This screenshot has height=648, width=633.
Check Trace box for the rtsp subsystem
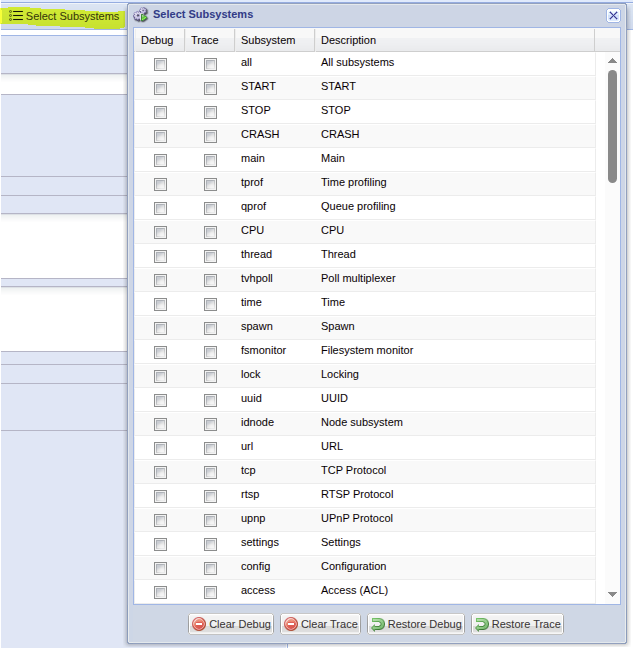click(x=210, y=495)
